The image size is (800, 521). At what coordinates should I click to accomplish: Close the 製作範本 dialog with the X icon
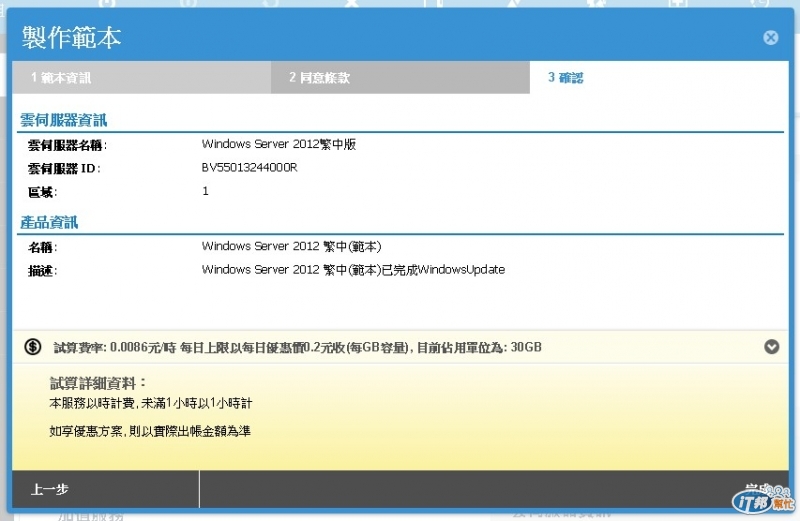(x=770, y=37)
